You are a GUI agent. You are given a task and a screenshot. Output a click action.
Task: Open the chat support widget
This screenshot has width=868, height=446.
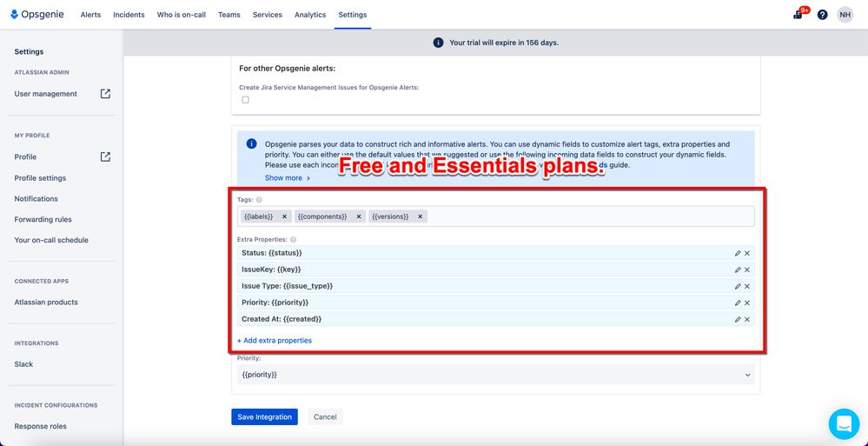point(844,424)
